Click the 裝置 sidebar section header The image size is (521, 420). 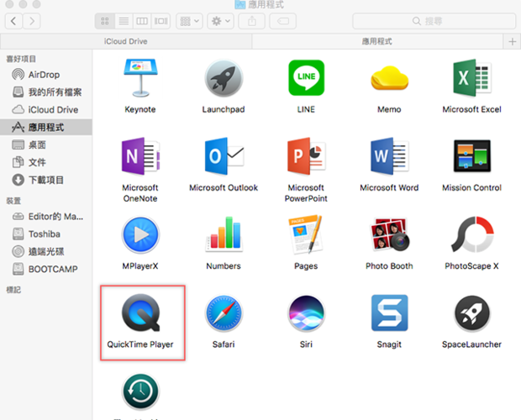[13, 201]
